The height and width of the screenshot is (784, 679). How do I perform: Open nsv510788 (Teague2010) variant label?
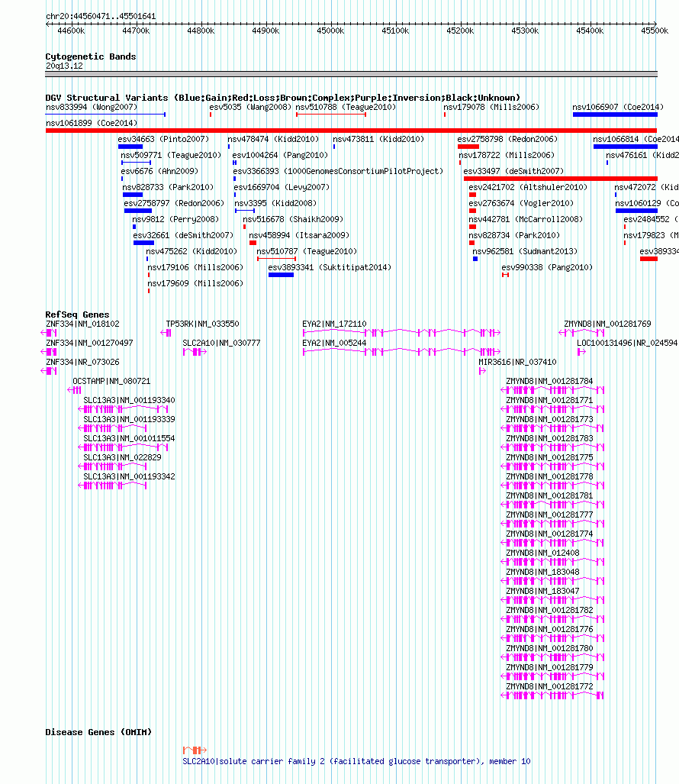pos(346,107)
